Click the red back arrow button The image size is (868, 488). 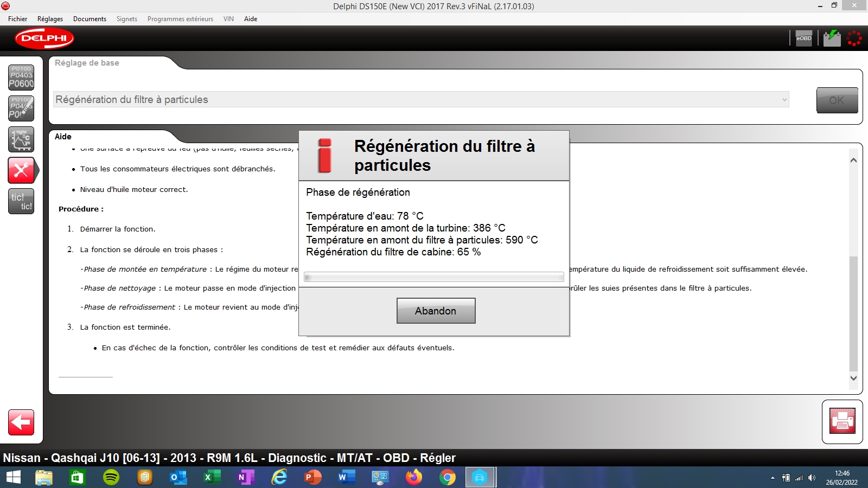pyautogui.click(x=21, y=422)
